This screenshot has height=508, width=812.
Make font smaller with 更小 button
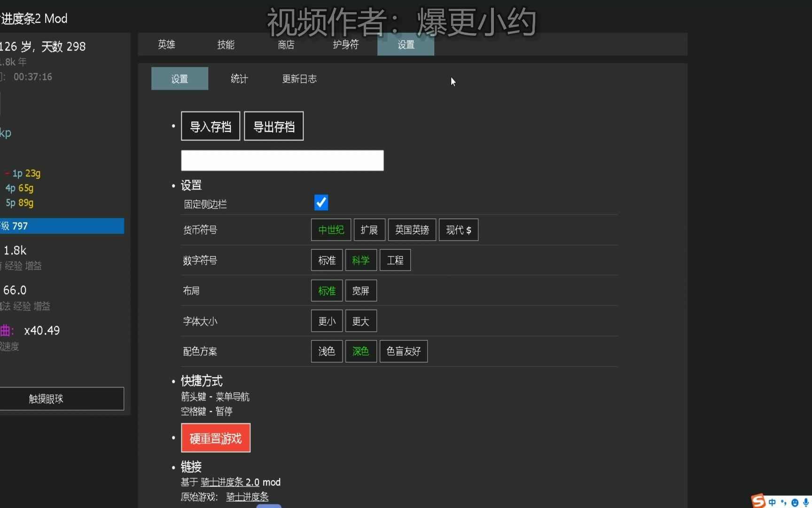pos(327,321)
